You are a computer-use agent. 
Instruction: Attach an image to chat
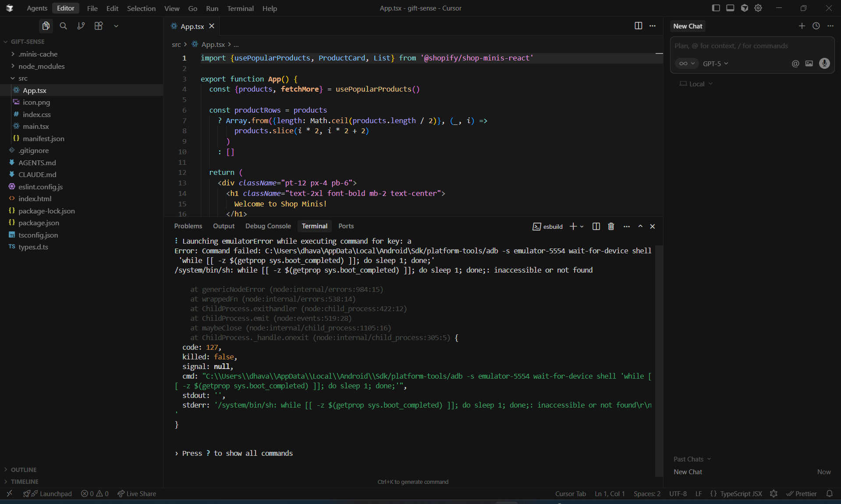(809, 64)
